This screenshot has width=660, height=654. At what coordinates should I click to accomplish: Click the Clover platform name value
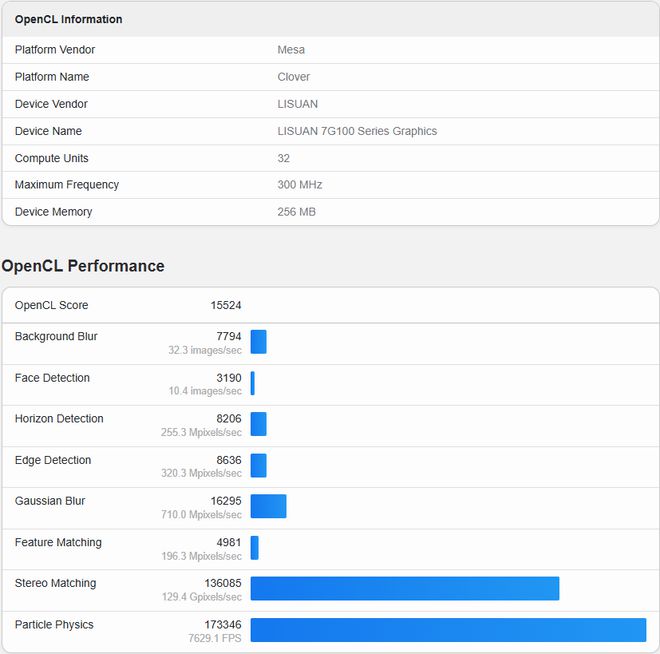[293, 77]
